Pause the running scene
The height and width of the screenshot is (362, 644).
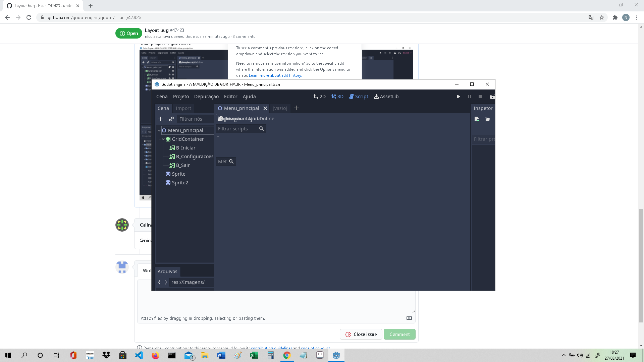click(x=469, y=97)
